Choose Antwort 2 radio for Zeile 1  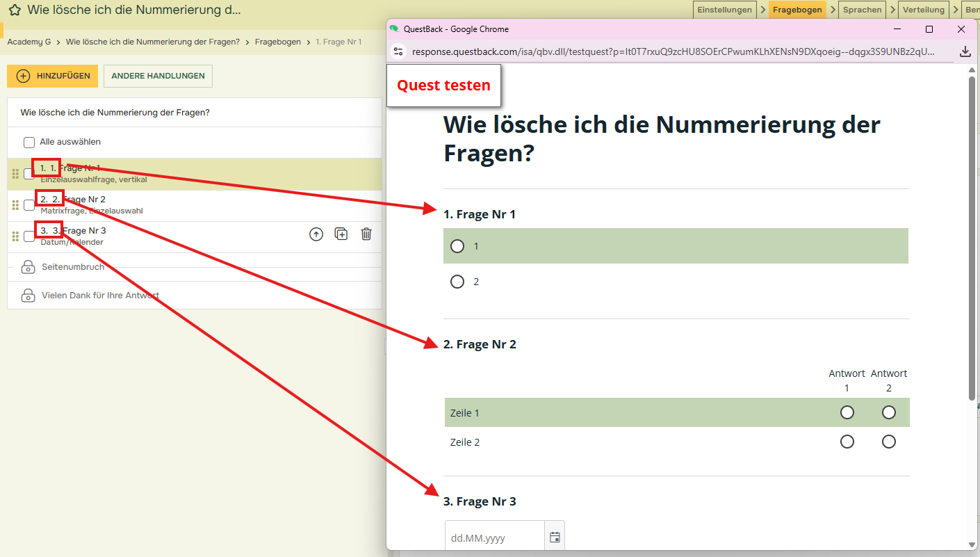pos(888,413)
